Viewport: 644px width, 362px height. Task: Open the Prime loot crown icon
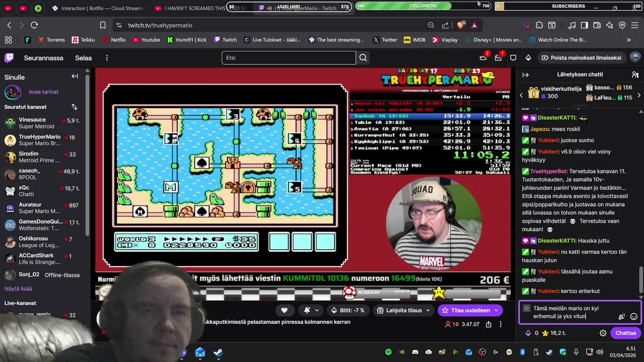(x=483, y=58)
